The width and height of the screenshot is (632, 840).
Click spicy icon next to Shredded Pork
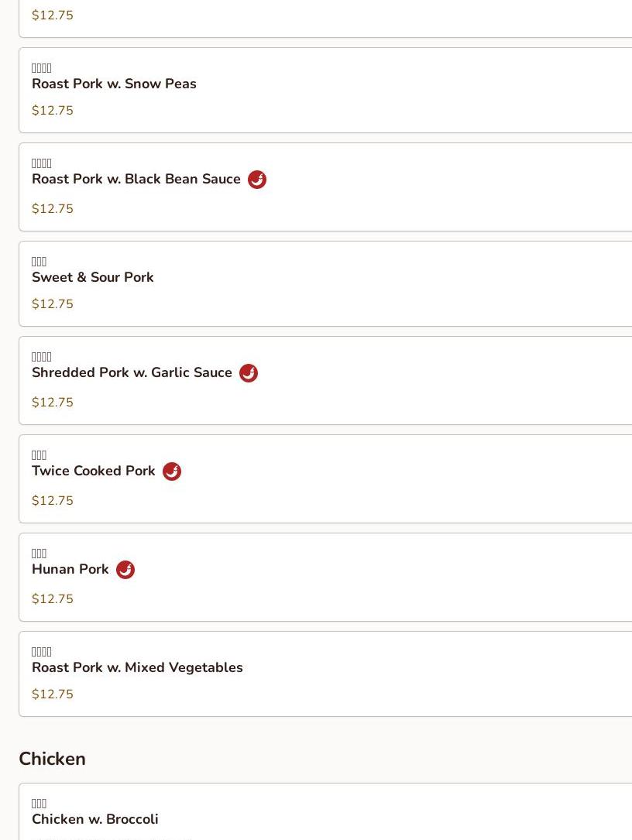pos(249,373)
